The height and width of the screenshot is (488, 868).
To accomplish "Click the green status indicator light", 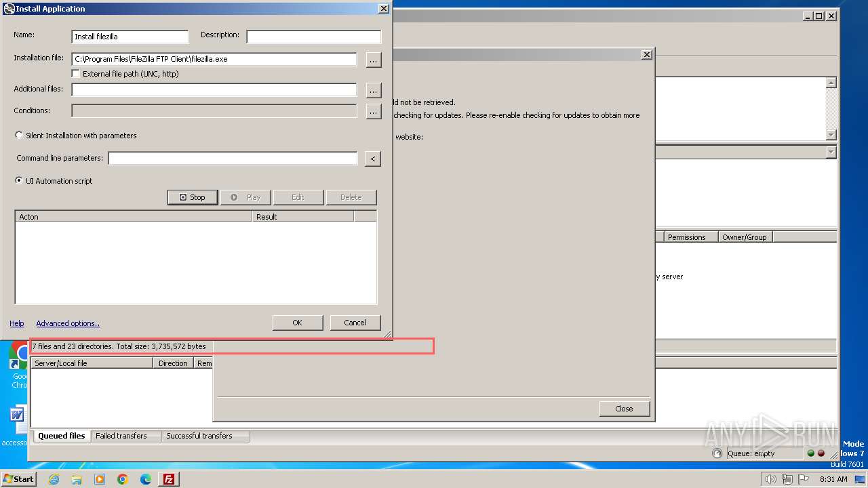I will tap(810, 453).
